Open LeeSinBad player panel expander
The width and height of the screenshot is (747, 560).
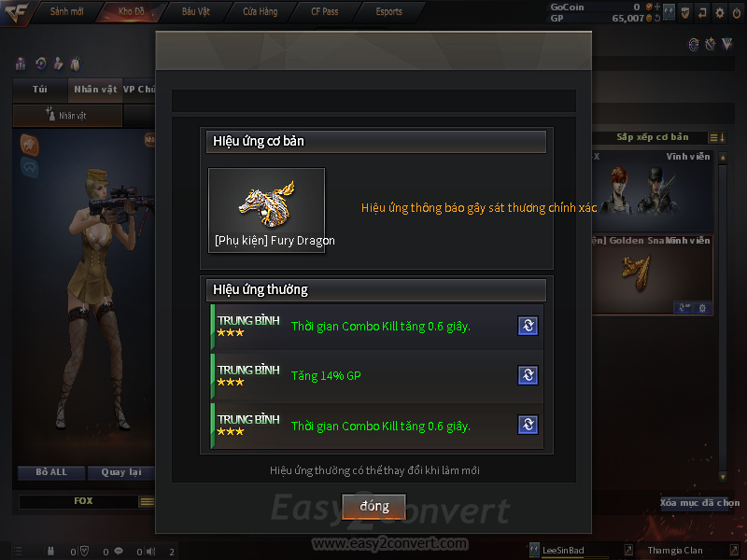point(628,550)
